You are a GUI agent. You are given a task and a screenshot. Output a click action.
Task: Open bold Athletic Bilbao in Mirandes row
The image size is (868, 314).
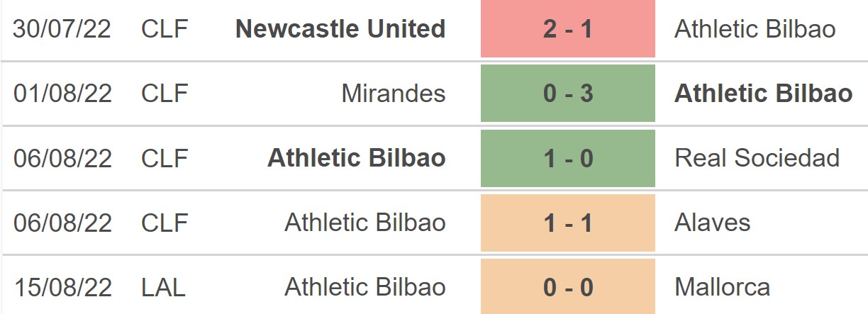763,94
